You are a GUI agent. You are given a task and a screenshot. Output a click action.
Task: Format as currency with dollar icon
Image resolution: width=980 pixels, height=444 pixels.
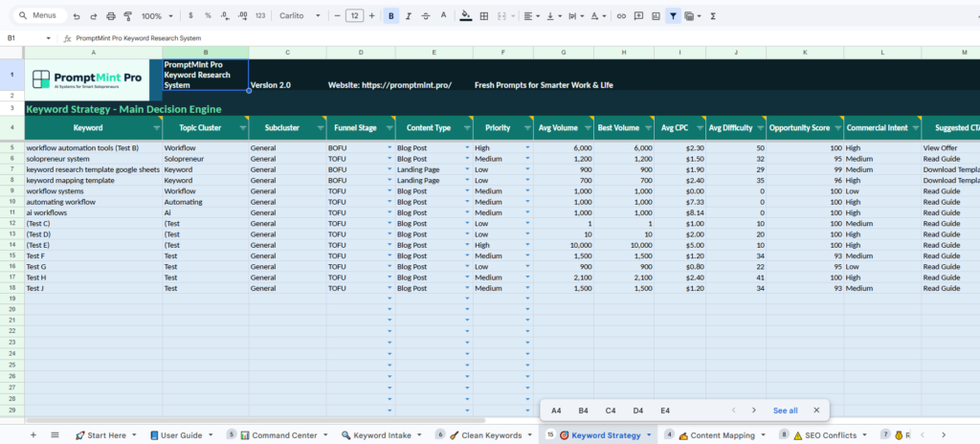pyautogui.click(x=190, y=15)
